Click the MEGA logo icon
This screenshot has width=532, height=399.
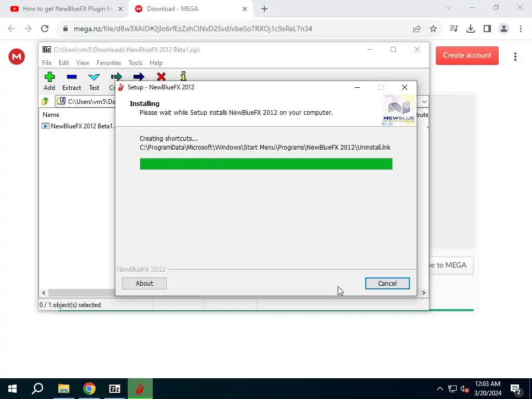pyautogui.click(x=17, y=57)
